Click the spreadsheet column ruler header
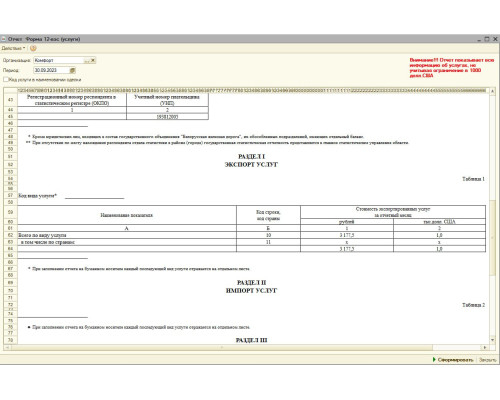 coord(252,90)
